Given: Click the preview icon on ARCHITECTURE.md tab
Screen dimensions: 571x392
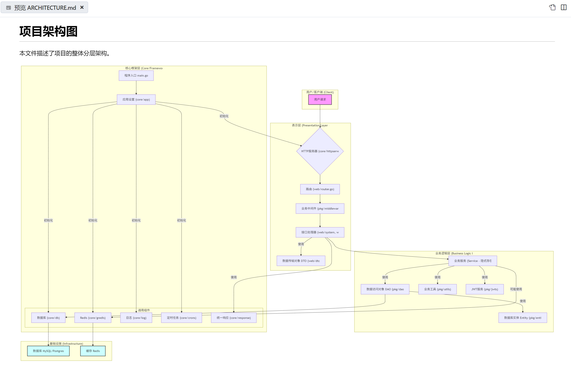Looking at the screenshot, I should pyautogui.click(x=9, y=8).
